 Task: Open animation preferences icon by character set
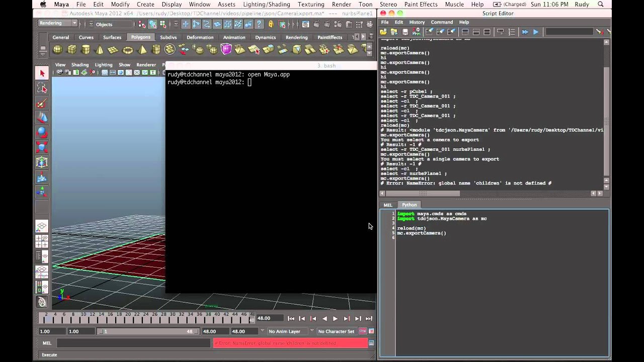click(x=371, y=331)
